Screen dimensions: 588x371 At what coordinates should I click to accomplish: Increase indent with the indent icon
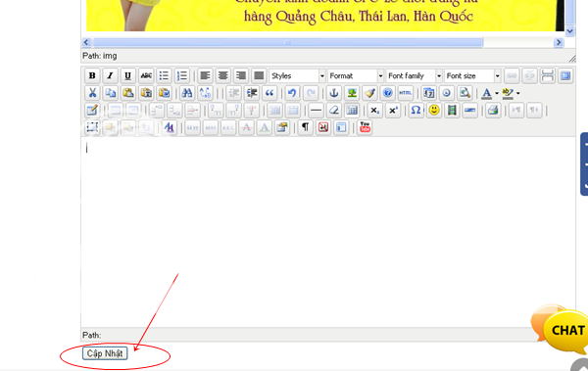point(252,93)
